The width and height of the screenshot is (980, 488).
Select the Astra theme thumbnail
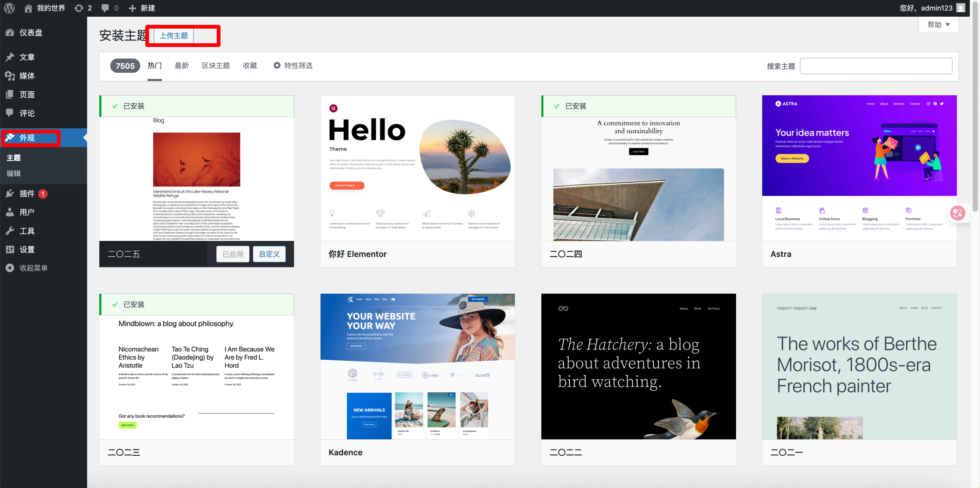(859, 168)
